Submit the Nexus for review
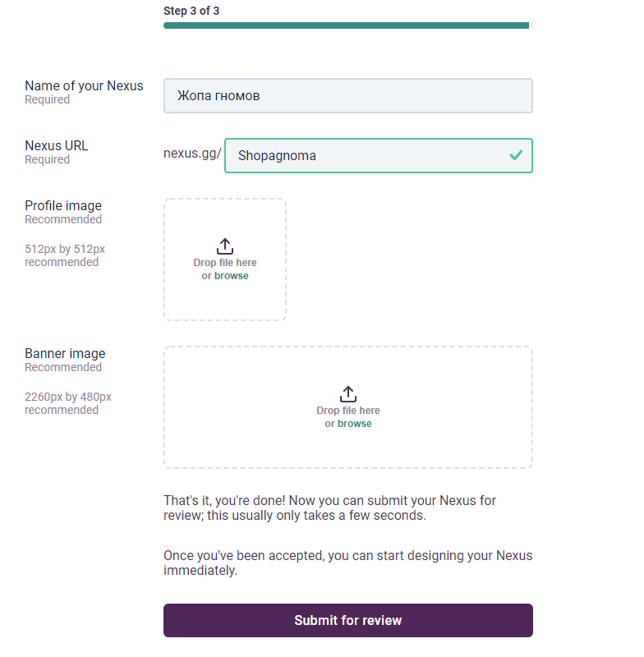The image size is (644, 657). coord(348,621)
